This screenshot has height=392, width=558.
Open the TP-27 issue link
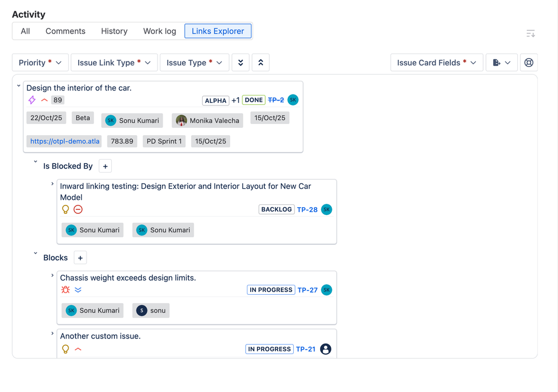pyautogui.click(x=307, y=290)
